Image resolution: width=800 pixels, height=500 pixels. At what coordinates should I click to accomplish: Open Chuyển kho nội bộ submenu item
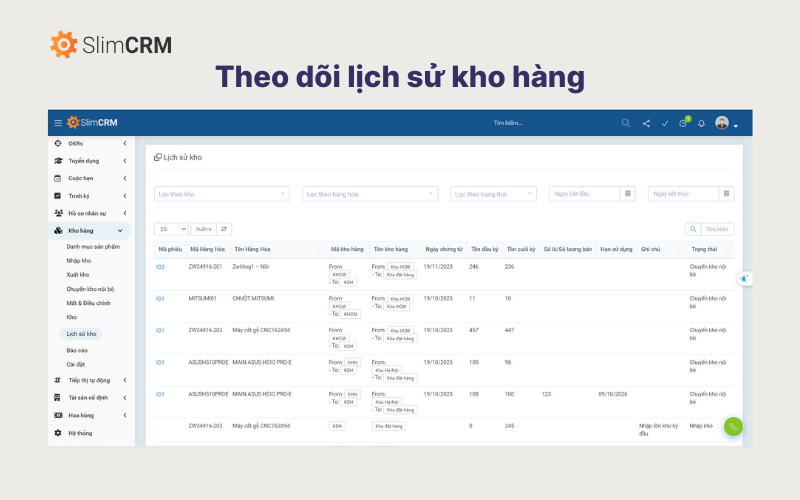[x=90, y=289]
